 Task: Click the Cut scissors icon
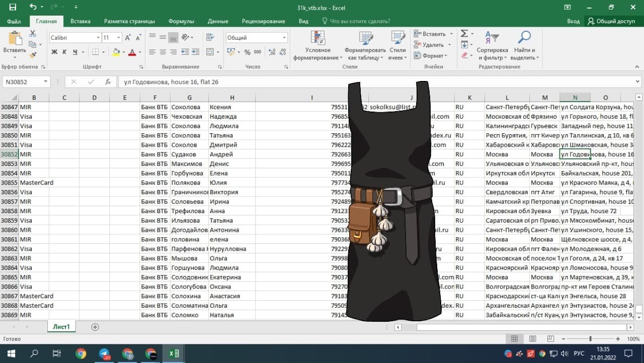[x=33, y=34]
